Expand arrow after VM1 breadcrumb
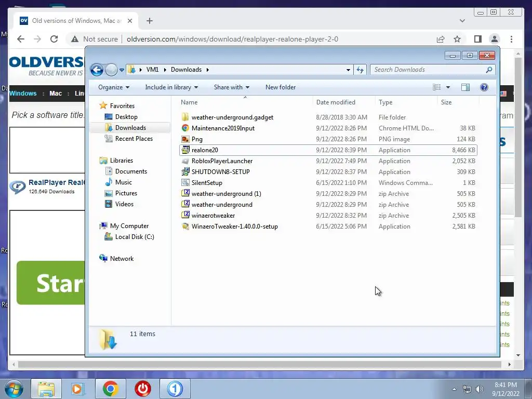This screenshot has width=532, height=399. click(x=165, y=70)
